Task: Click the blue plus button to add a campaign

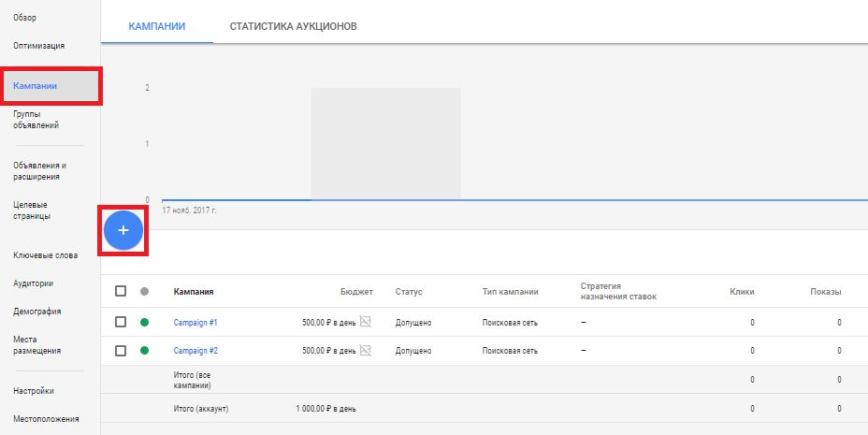Action: (123, 229)
